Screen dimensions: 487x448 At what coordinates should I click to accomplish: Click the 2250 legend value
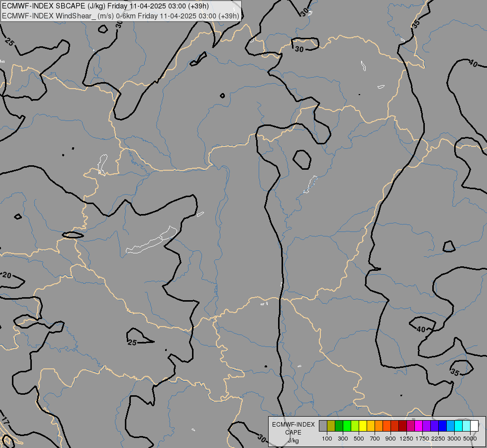click(438, 439)
